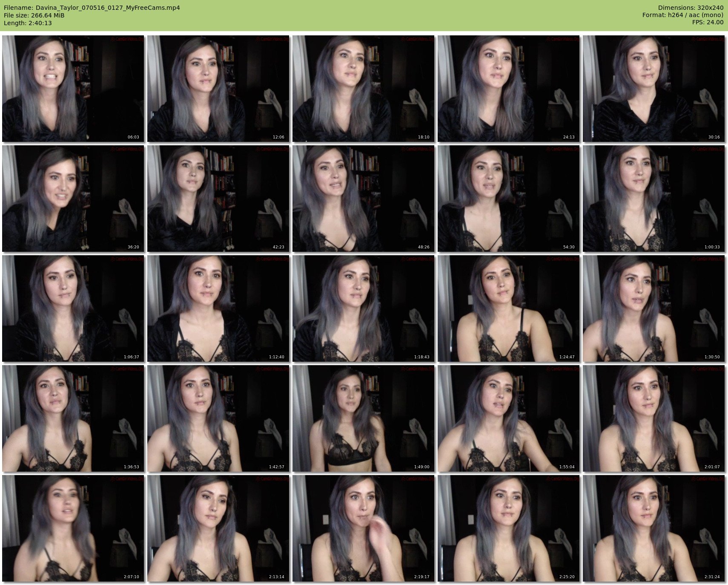Click the Dimensions 320x240 label

tap(691, 8)
